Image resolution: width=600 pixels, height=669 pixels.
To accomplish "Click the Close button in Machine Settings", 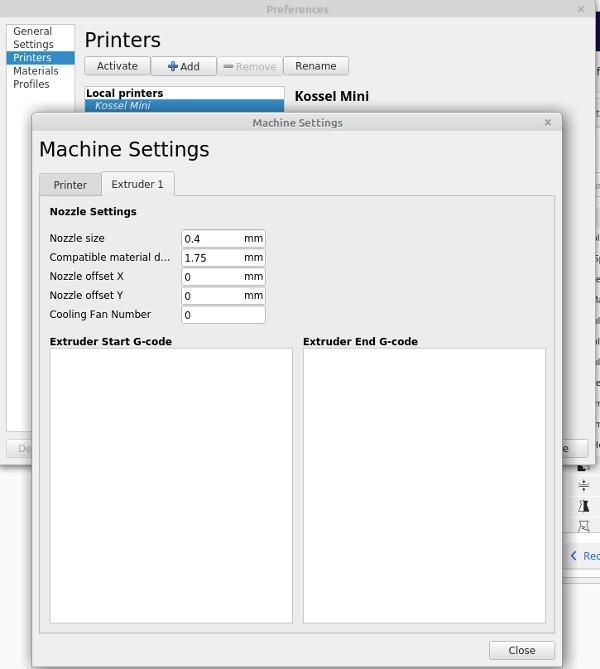I will (x=521, y=650).
